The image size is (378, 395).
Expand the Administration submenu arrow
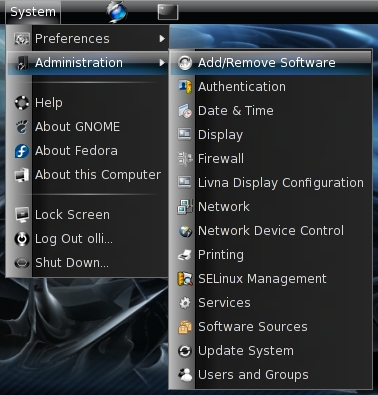pos(162,63)
